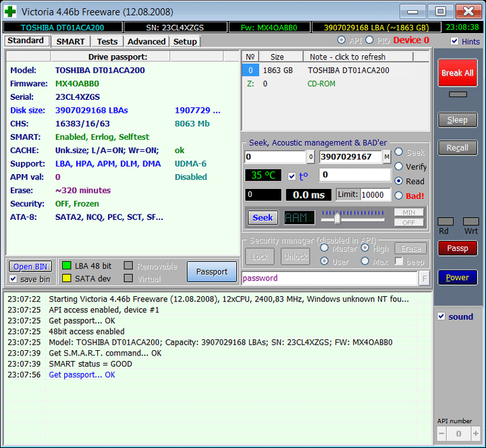The width and height of the screenshot is (486, 448).
Task: Click the F button next to password field
Action: pyautogui.click(x=425, y=278)
